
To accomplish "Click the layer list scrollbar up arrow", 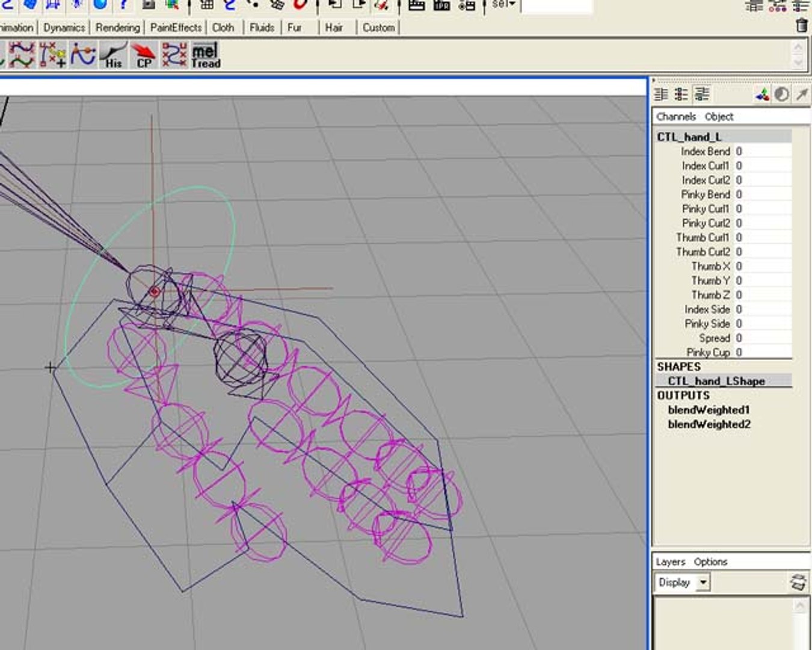I will click(x=800, y=605).
